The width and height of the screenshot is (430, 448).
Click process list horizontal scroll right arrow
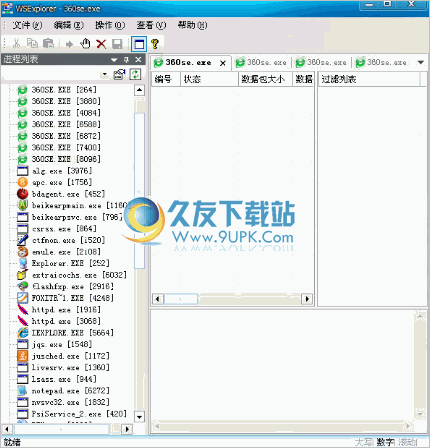[x=127, y=429]
